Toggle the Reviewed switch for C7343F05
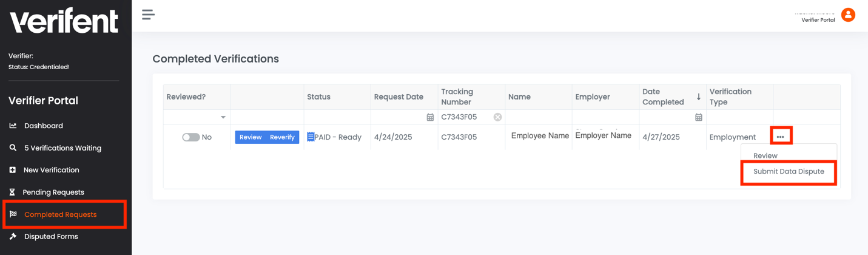The image size is (868, 255). click(x=191, y=137)
